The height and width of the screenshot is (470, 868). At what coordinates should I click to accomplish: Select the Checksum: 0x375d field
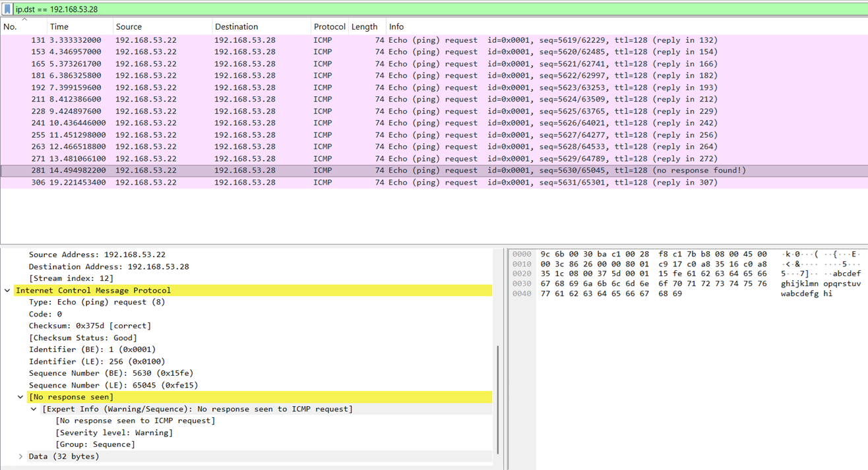click(x=90, y=326)
